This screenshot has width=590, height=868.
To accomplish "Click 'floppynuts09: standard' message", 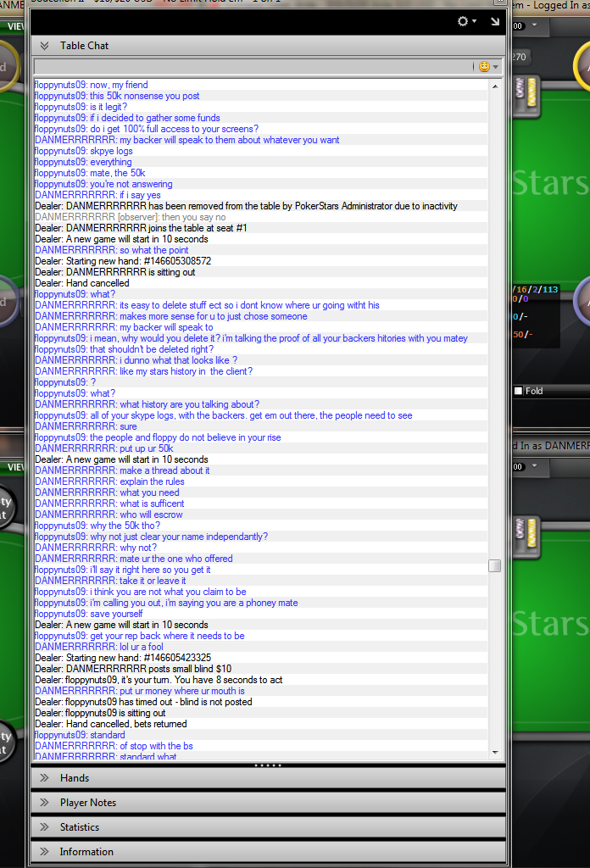I will [80, 735].
